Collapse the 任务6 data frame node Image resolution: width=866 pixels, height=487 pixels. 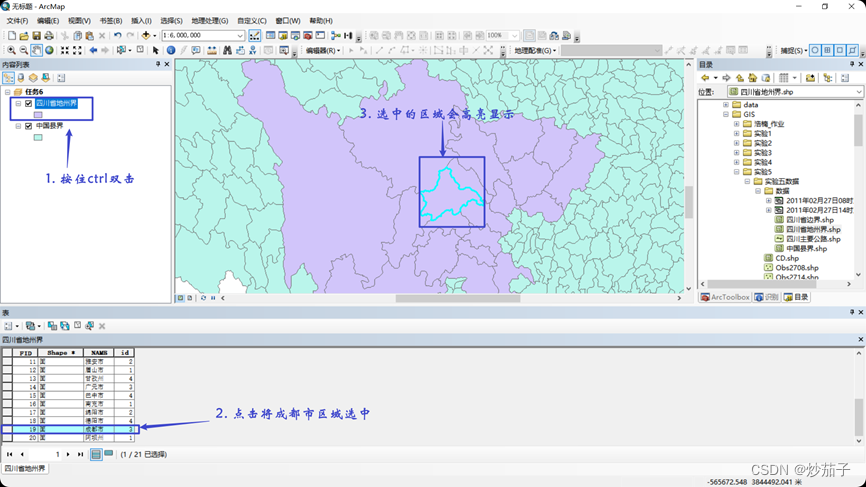[8, 92]
